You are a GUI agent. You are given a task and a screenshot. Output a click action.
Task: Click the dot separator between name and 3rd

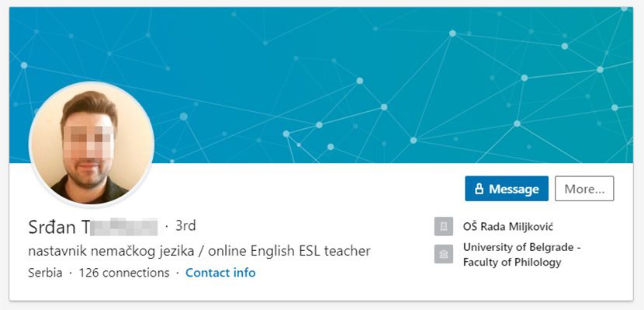coord(167,226)
